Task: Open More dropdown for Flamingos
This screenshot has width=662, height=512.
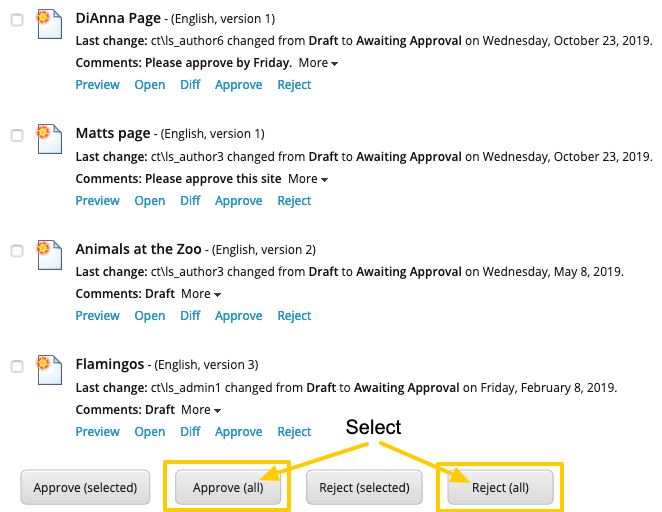Action: click(201, 410)
